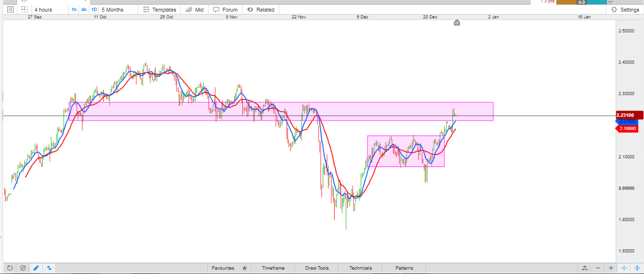644x274 pixels.
Task: Click the 2.30000 price axis label
Action: coord(627,93)
